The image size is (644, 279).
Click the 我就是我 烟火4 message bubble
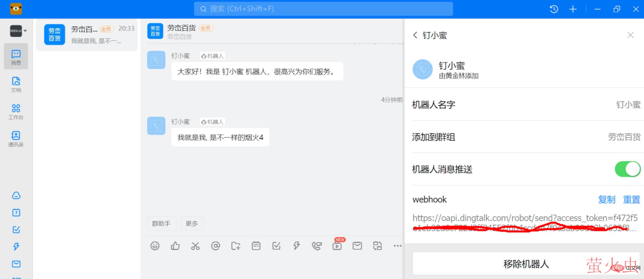click(x=220, y=137)
